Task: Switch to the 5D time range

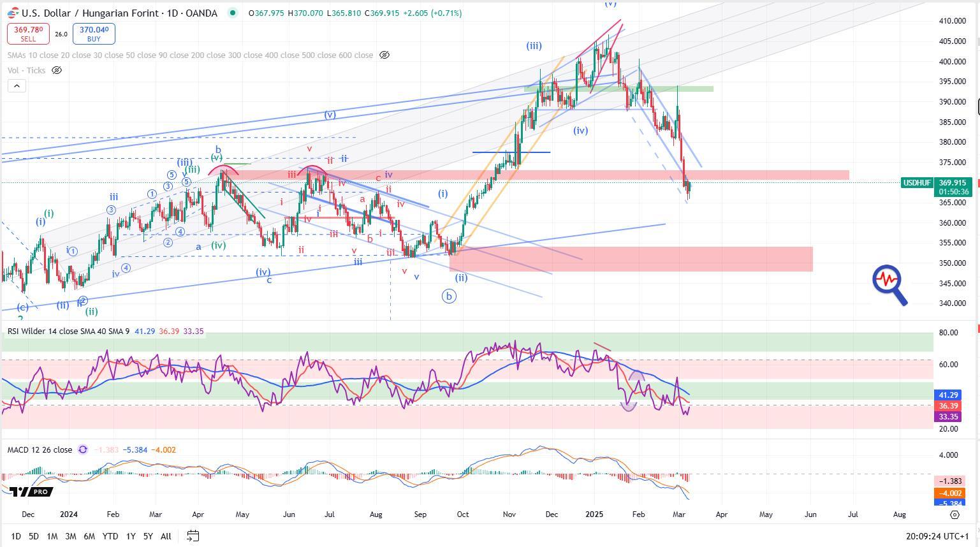Action: [x=34, y=536]
